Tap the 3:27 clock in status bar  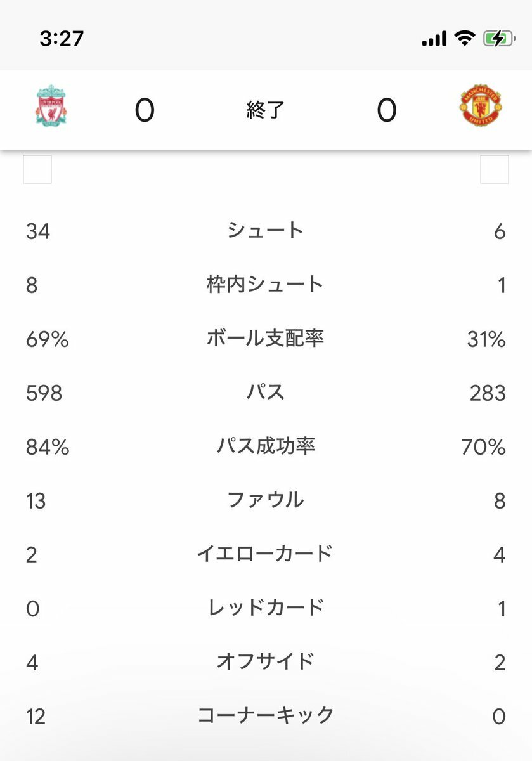62,39
